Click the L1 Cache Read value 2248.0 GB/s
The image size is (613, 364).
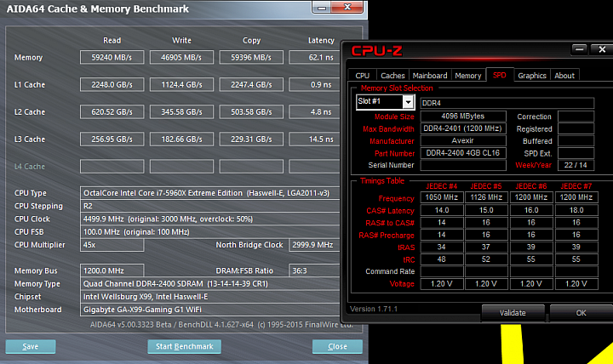click(112, 85)
